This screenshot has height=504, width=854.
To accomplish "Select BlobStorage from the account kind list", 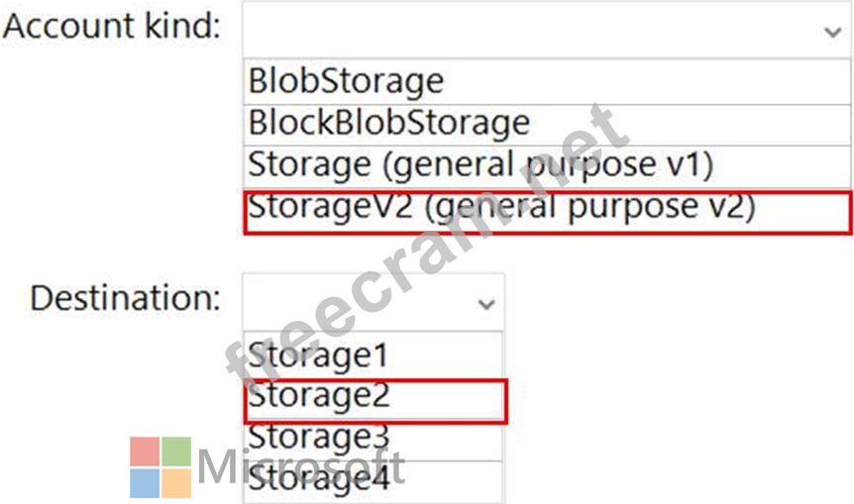I will 346,80.
